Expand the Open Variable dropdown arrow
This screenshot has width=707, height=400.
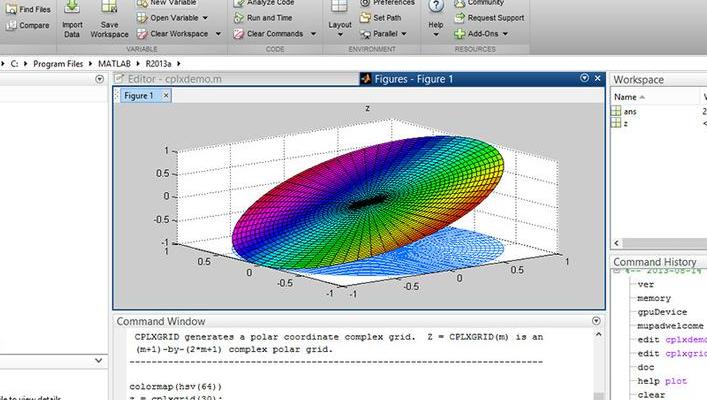pos(205,18)
